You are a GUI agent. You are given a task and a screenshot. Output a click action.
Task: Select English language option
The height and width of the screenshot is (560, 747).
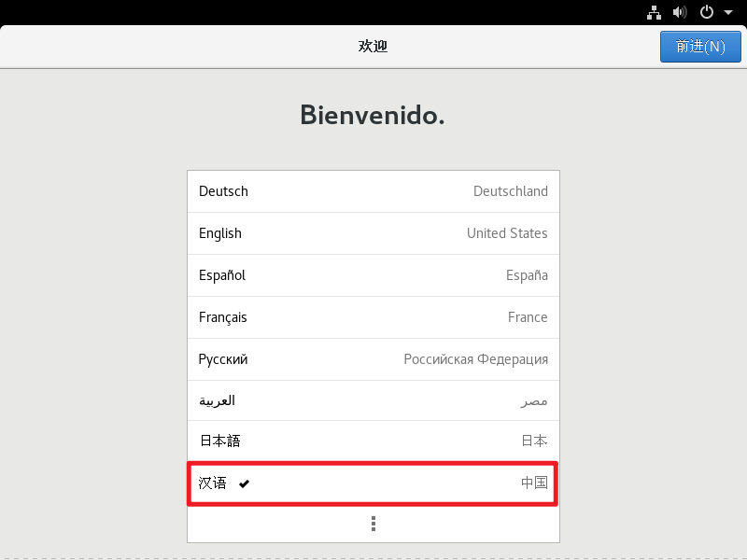tap(373, 233)
